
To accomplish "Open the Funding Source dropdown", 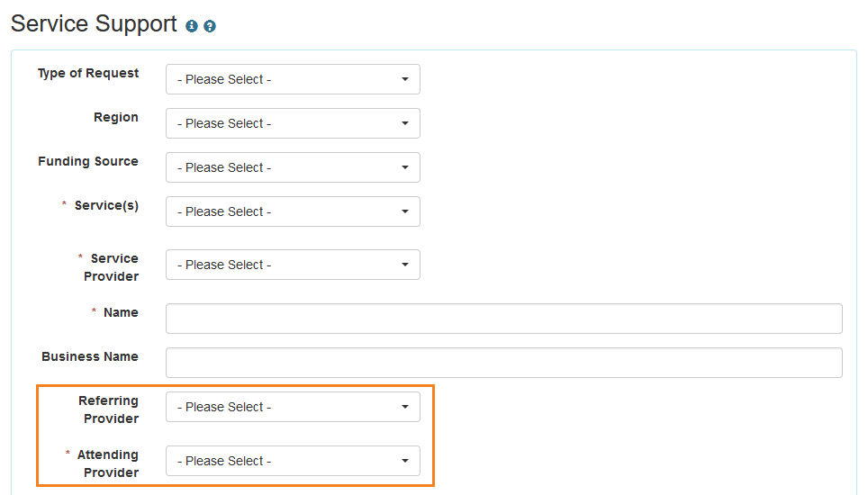I will click(x=293, y=167).
